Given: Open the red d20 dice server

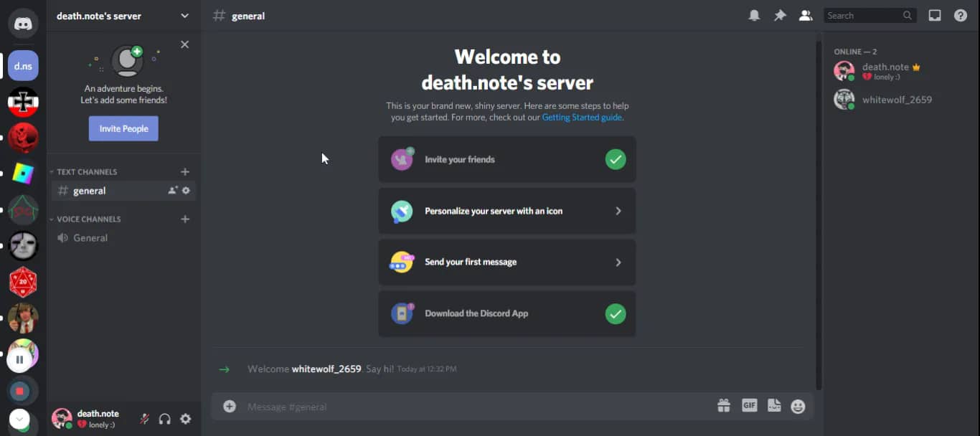Looking at the screenshot, I should 23,282.
